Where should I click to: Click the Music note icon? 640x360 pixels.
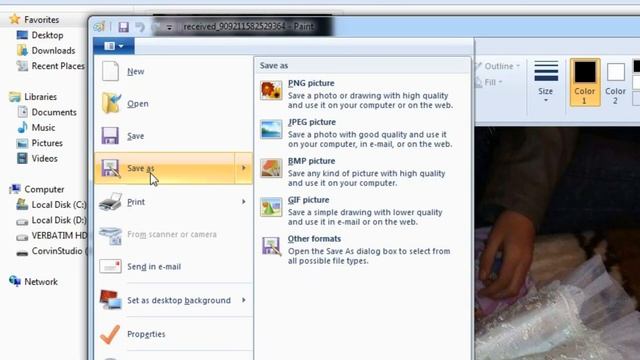click(x=22, y=127)
